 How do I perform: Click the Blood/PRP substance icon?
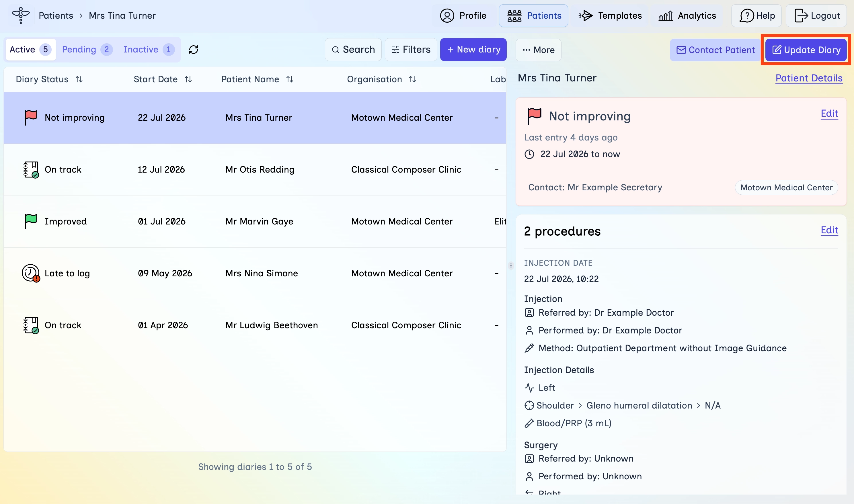click(529, 423)
